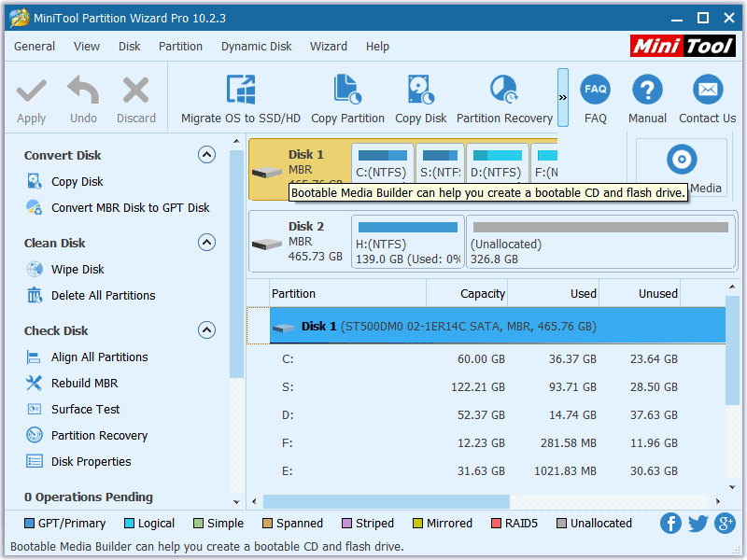Open the Partition menu
The width and height of the screenshot is (747, 560).
coord(180,46)
